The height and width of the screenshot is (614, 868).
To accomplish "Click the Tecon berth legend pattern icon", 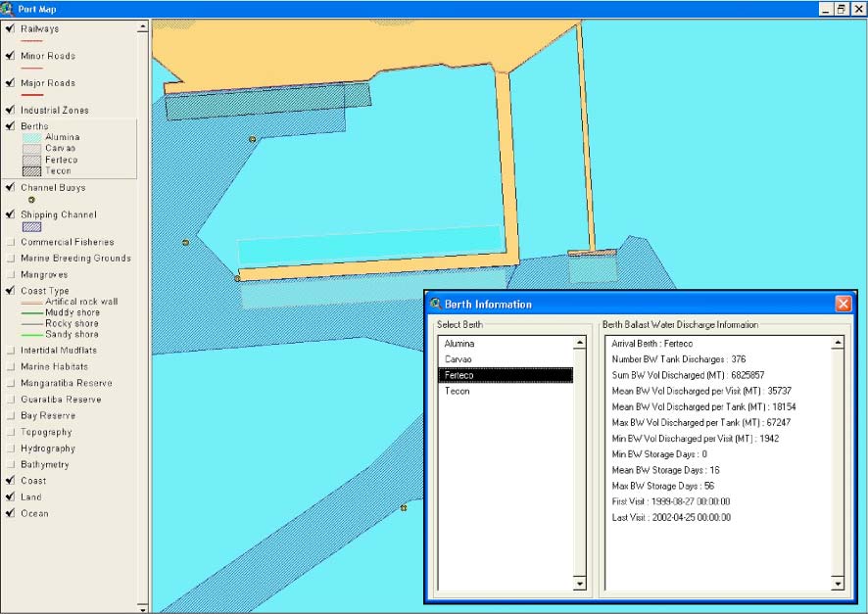I will coord(32,170).
